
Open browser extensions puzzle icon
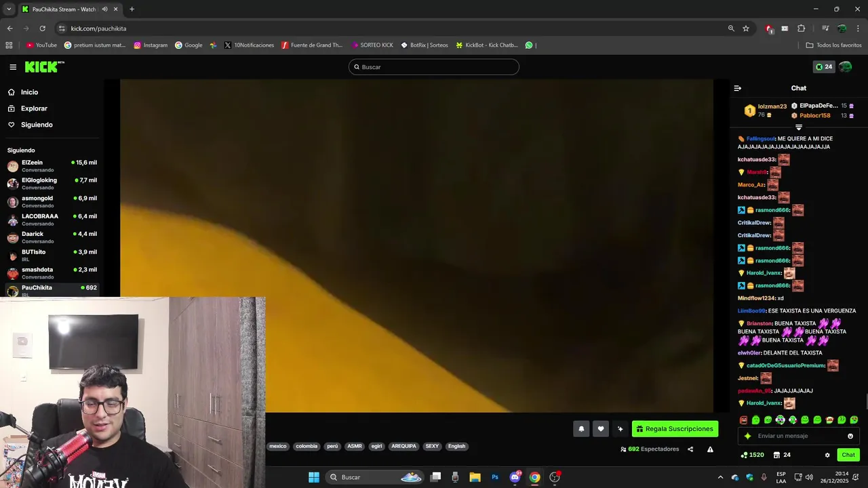click(801, 28)
